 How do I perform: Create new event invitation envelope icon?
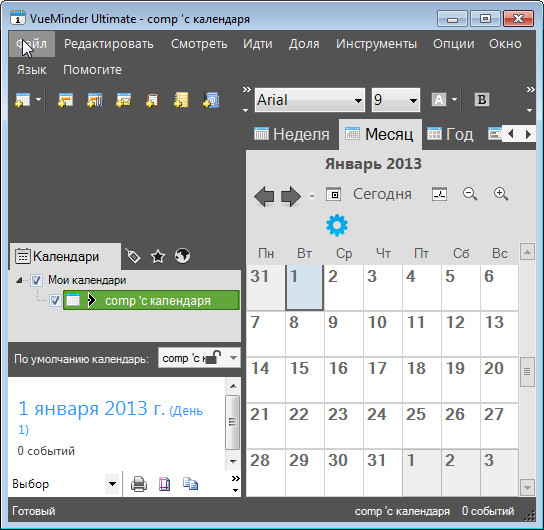tap(124, 100)
